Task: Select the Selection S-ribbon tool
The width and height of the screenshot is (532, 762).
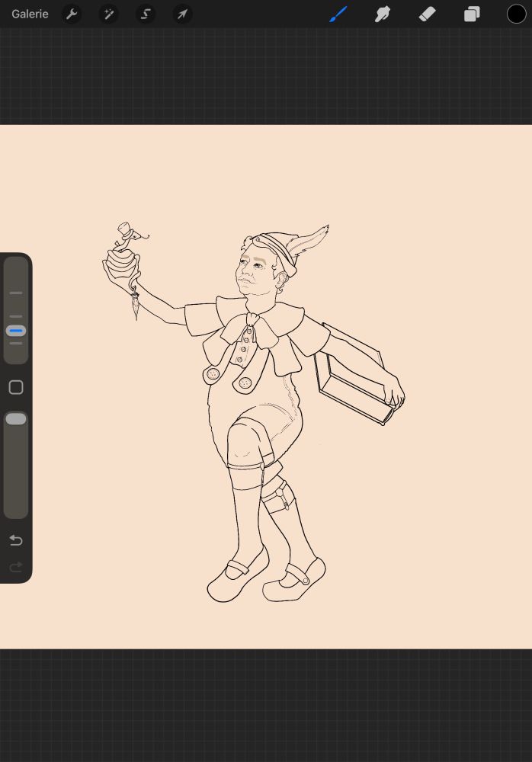Action: 146,14
